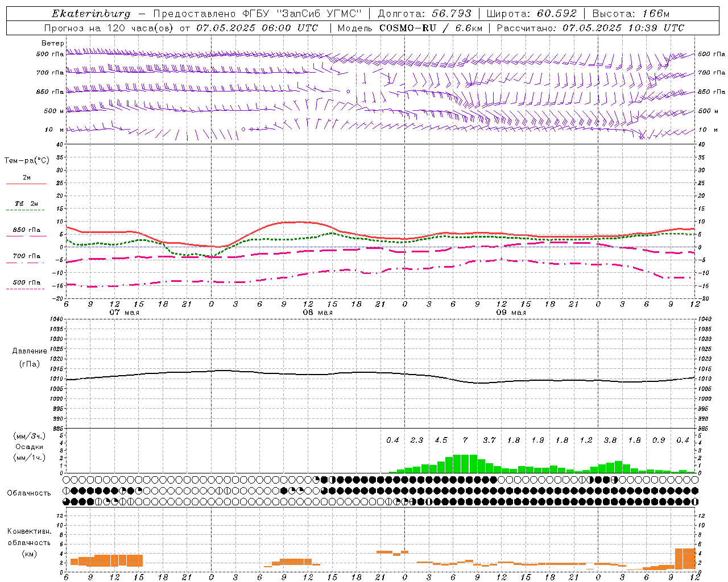Click the '(мм/1ч.)' unit label
The image size is (728, 582).
click(x=30, y=458)
